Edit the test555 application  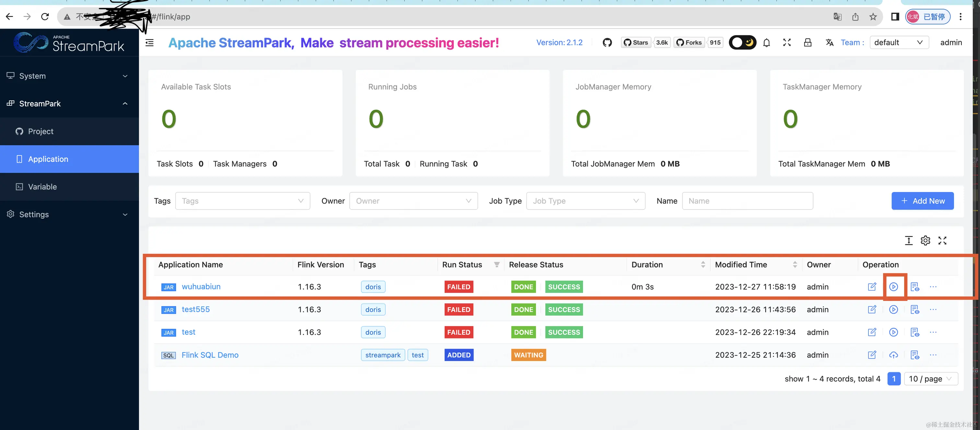(x=872, y=309)
